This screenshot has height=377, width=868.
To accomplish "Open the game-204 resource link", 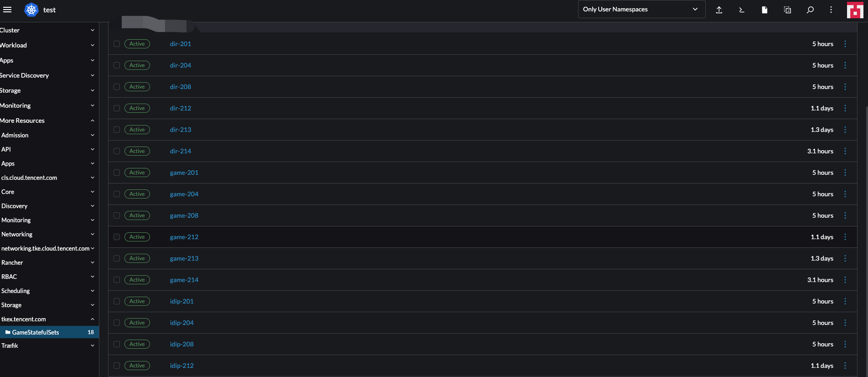I will pos(184,194).
